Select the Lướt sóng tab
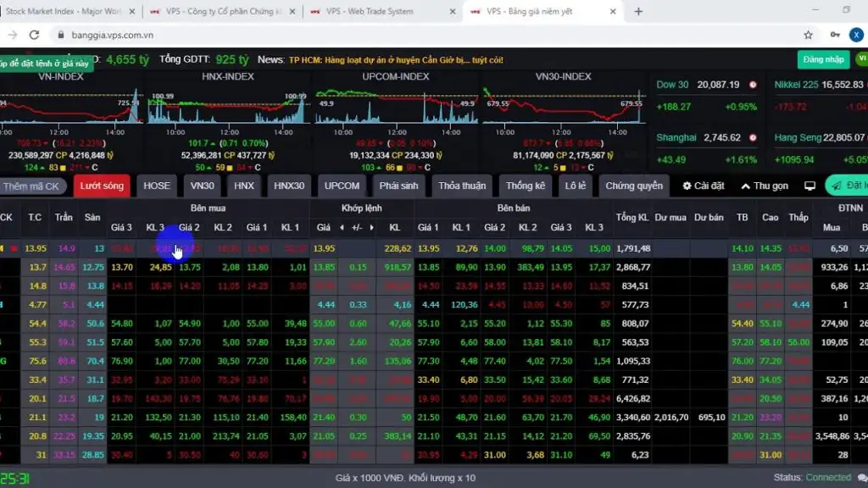This screenshot has width=868, height=488. point(102,186)
